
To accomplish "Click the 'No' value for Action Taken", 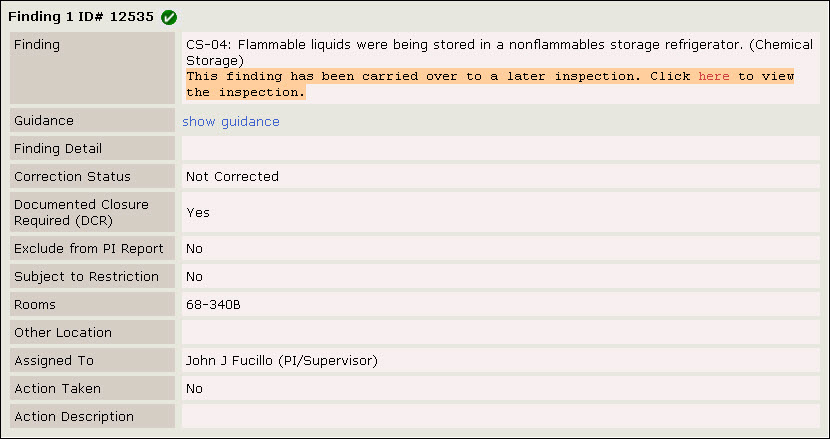I will click(194, 389).
